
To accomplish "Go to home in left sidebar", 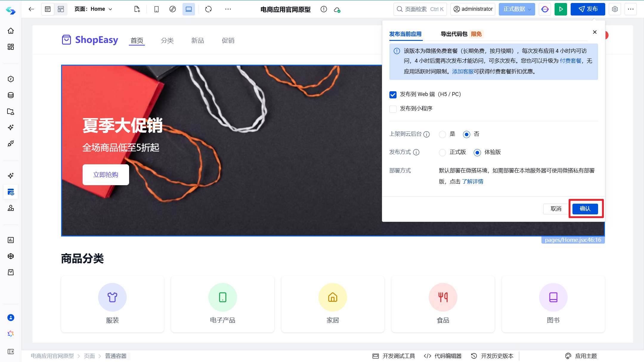I will (11, 31).
